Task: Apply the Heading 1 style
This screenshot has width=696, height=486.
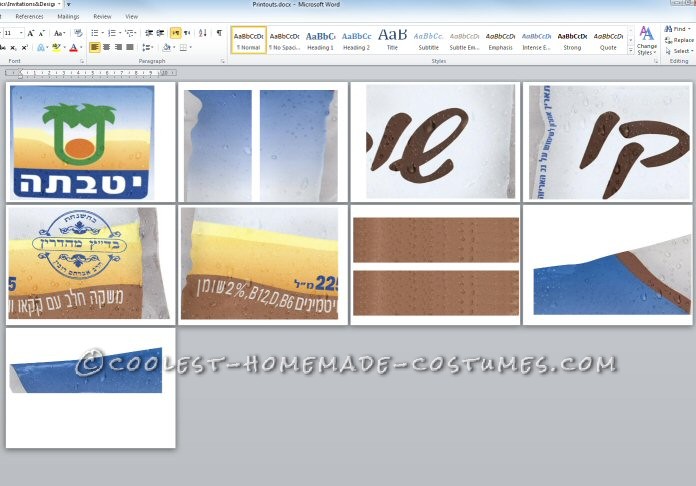Action: [320, 40]
